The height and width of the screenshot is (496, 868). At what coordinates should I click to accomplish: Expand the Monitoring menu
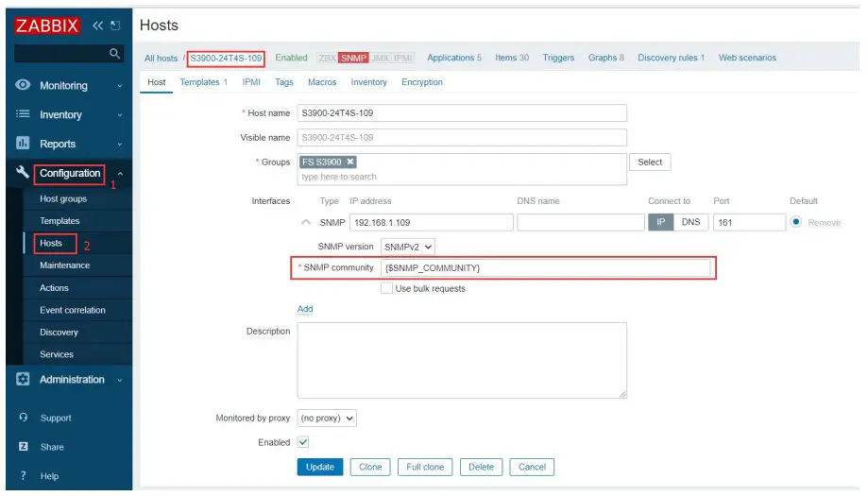point(120,86)
